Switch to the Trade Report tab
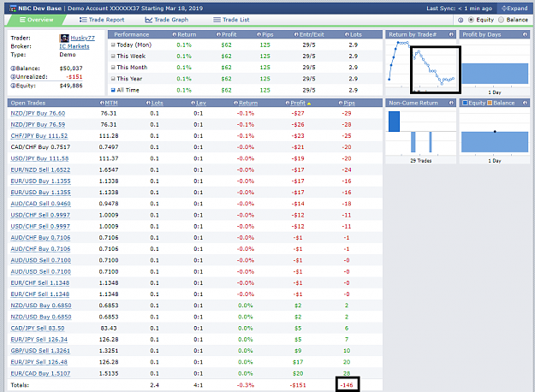Image resolution: width=535 pixels, height=392 pixels. coord(102,20)
